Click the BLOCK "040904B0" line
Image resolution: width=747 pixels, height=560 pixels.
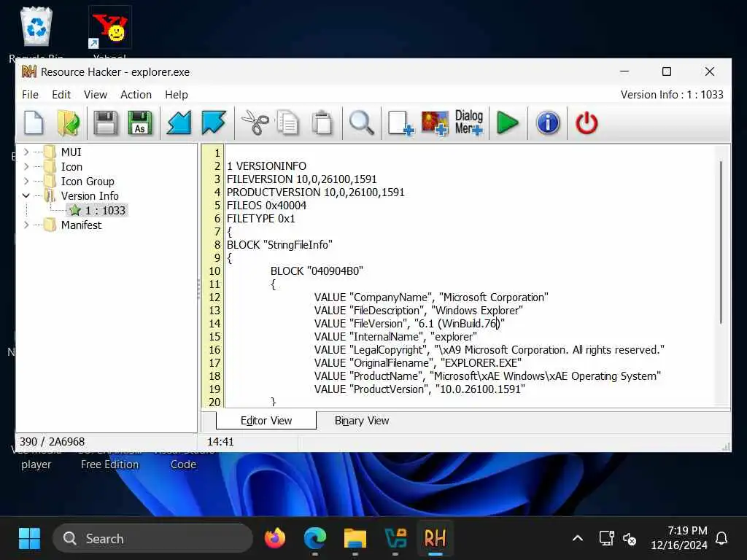click(317, 271)
